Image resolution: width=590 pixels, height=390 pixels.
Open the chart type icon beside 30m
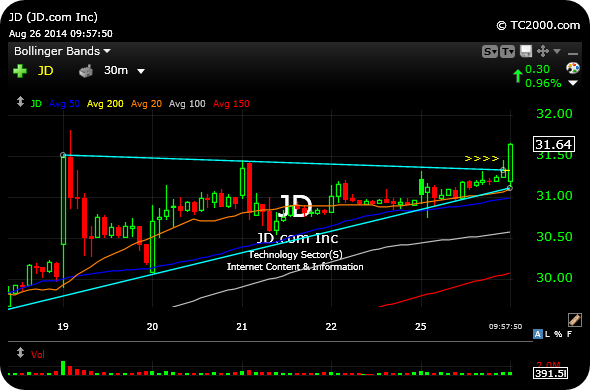(86, 71)
